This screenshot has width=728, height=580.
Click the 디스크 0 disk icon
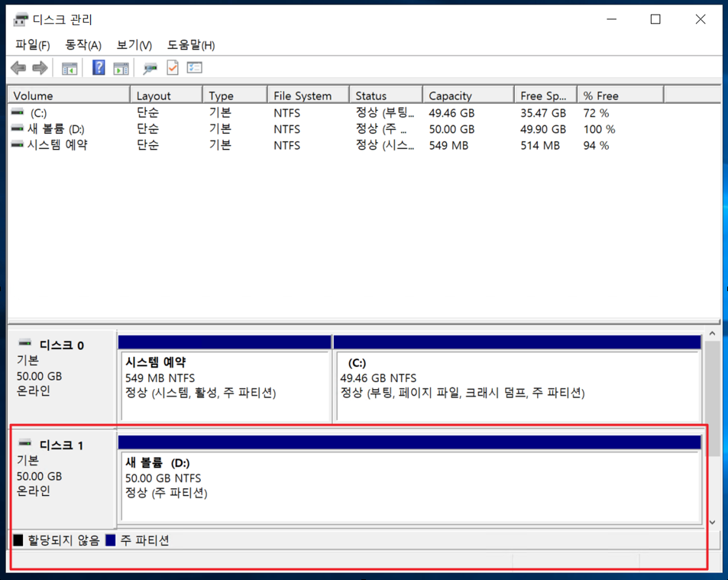[x=25, y=344]
